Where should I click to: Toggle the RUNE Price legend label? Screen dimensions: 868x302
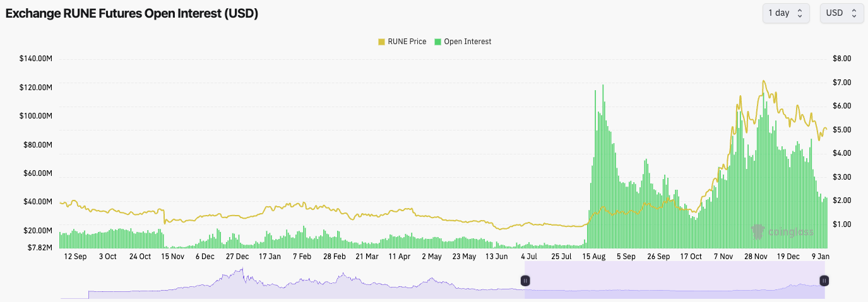coord(407,42)
